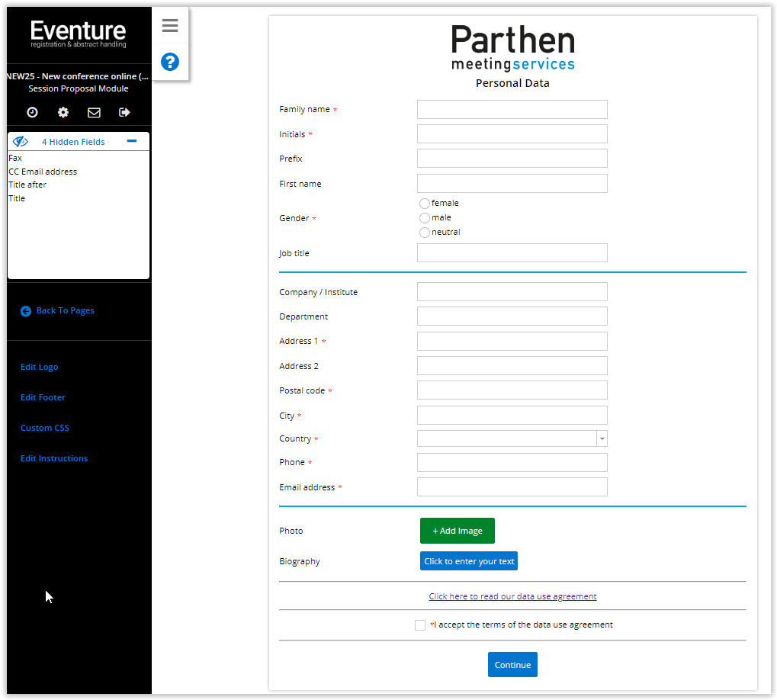This screenshot has width=777, height=700.
Task: Click the blue Continue button
Action: point(512,665)
